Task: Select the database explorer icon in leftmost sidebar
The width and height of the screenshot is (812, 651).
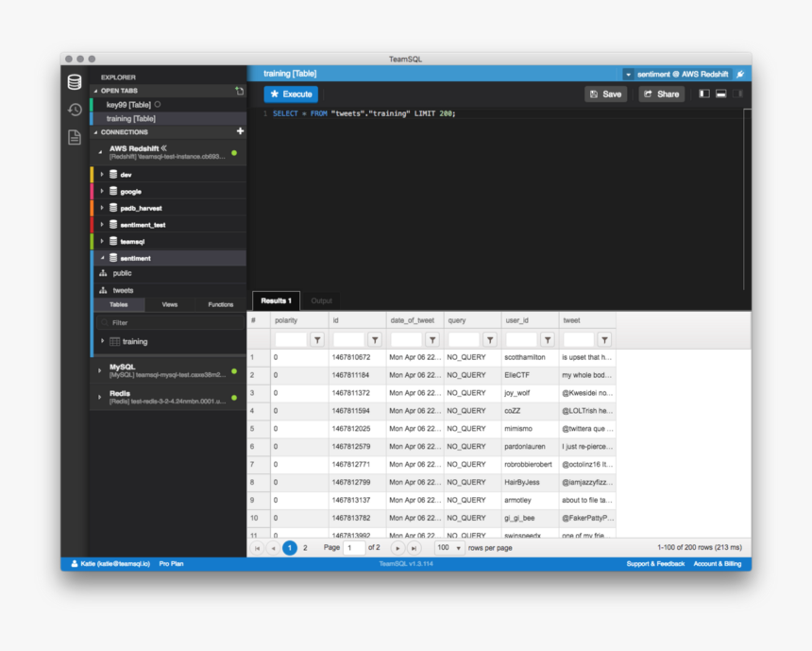Action: pyautogui.click(x=74, y=81)
